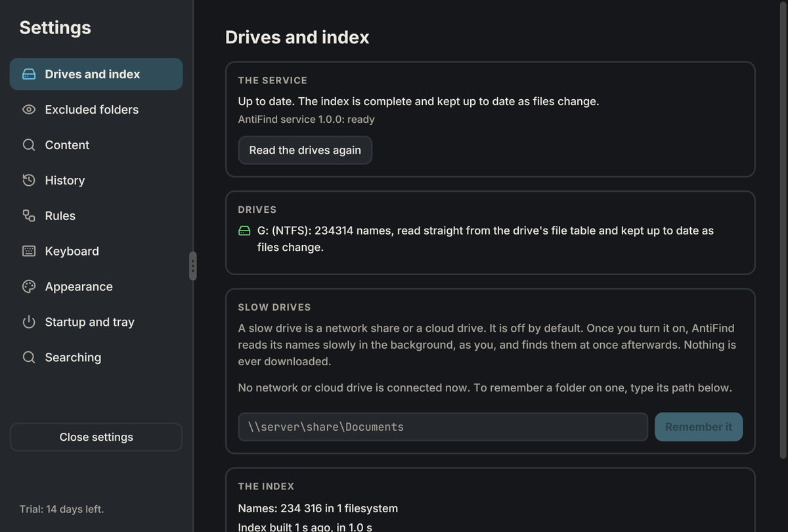This screenshot has width=788, height=532.
Task: Switch to the History settings
Action: [96, 181]
